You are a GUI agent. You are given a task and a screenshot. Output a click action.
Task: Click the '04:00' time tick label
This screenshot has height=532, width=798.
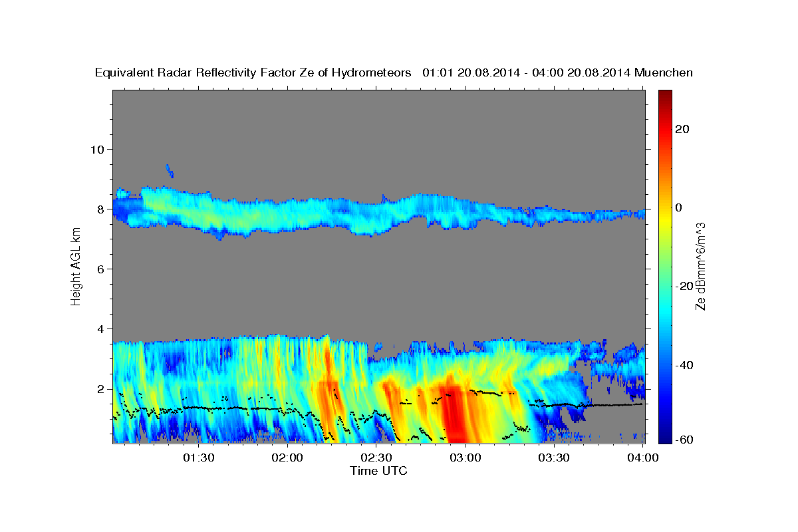point(643,458)
